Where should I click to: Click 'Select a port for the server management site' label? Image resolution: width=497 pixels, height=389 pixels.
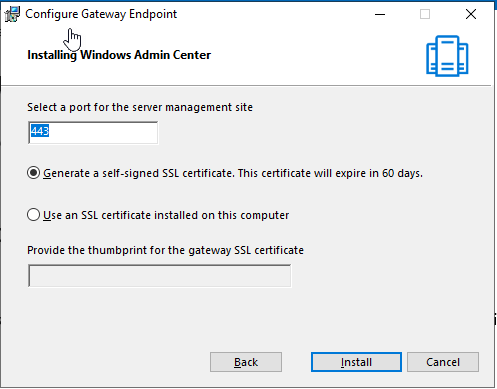click(x=140, y=107)
